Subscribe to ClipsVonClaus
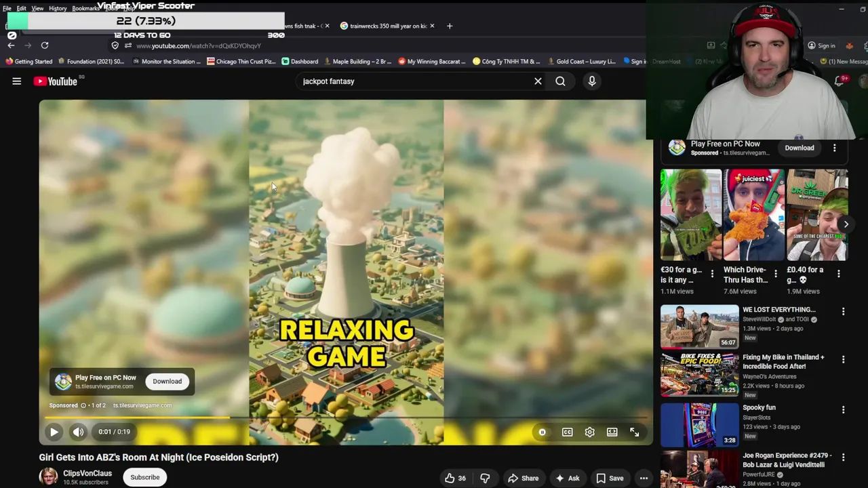Image resolution: width=868 pixels, height=488 pixels. pos(145,477)
